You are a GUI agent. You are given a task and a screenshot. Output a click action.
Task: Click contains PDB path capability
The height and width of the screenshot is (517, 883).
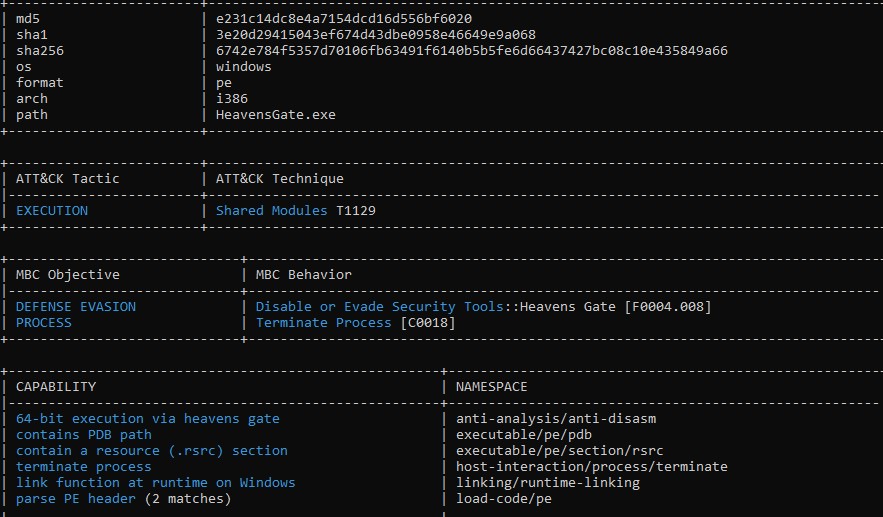[84, 435]
